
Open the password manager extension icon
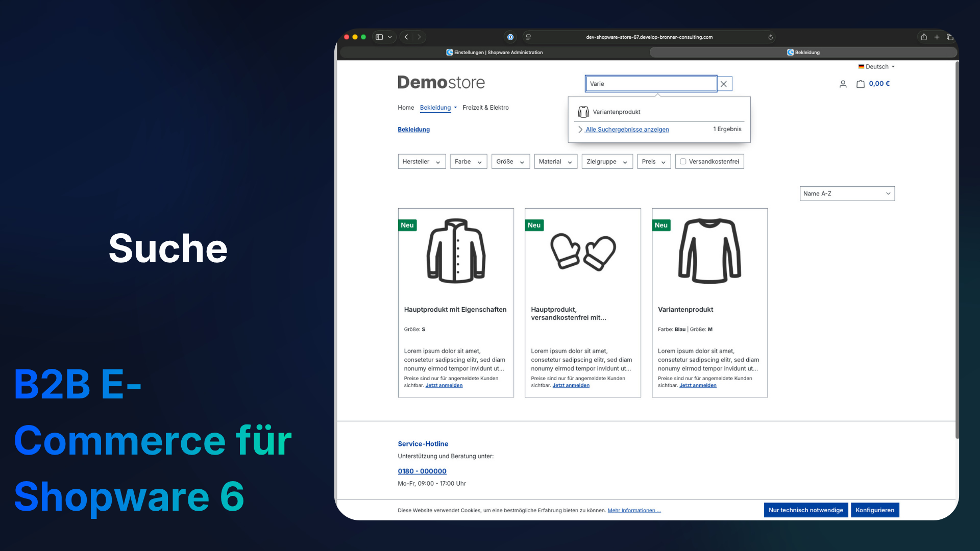pos(510,37)
